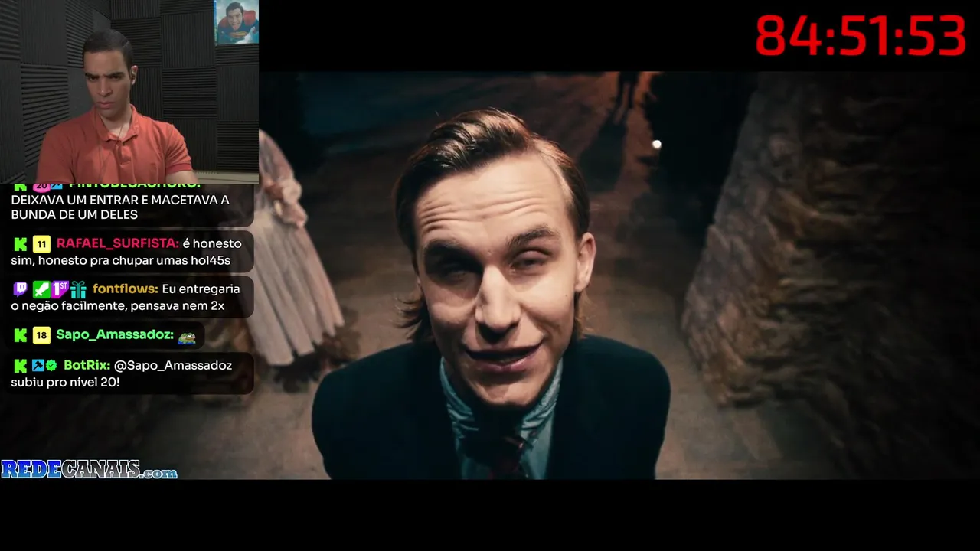Click the red 84:51:53 countdown timer
The height and width of the screenshot is (551, 980).
[861, 36]
